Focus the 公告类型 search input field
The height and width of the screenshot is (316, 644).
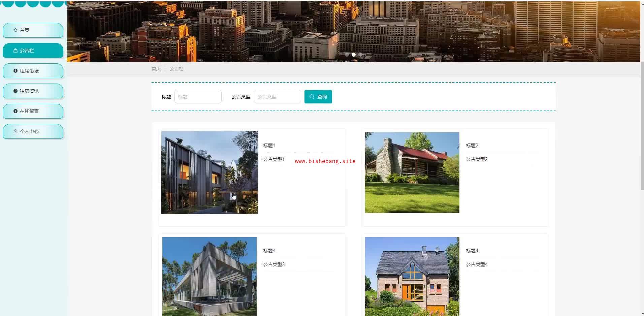pyautogui.click(x=278, y=97)
